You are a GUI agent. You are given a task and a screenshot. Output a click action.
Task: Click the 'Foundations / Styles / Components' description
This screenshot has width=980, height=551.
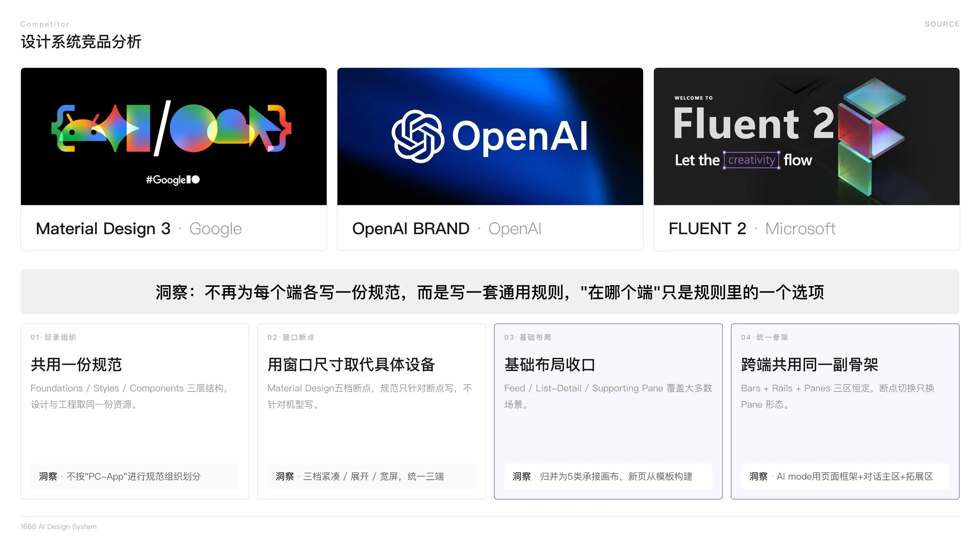click(x=129, y=396)
